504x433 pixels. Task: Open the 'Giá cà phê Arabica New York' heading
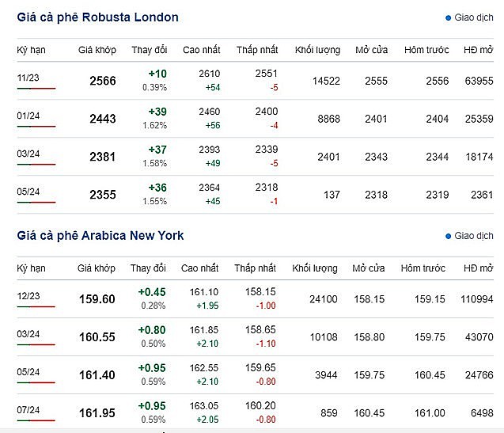click(x=100, y=235)
